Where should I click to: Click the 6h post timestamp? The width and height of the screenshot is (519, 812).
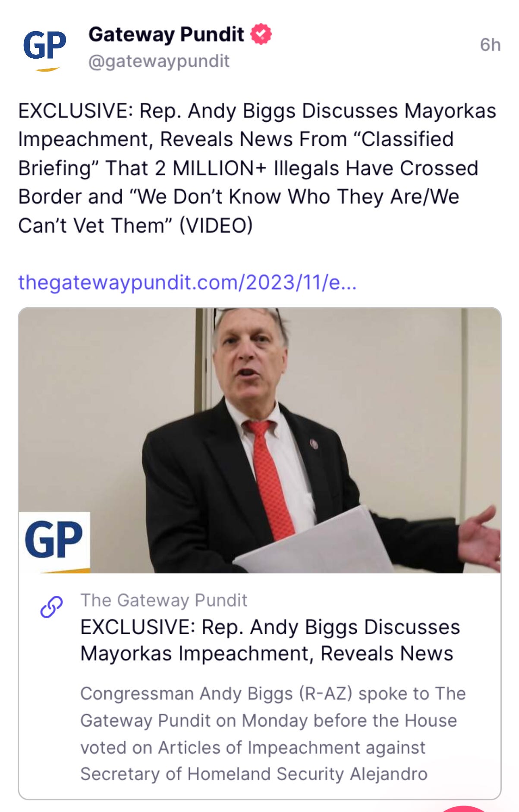click(490, 45)
